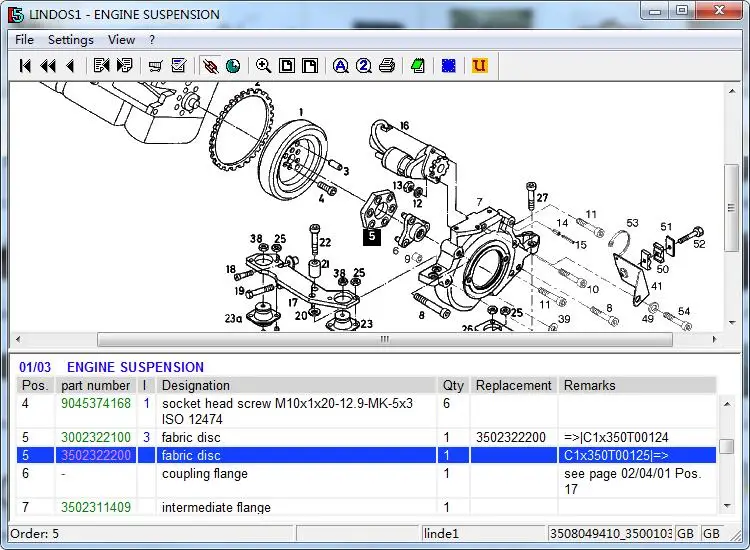Click parts list scrollbar up arrow
Image resolution: width=750 pixels, height=550 pixels.
point(727,404)
